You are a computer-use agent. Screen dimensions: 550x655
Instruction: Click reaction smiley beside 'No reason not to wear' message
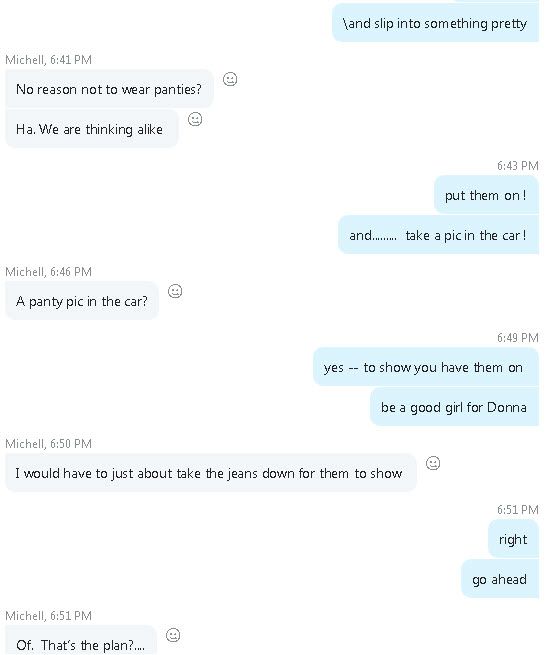(230, 79)
